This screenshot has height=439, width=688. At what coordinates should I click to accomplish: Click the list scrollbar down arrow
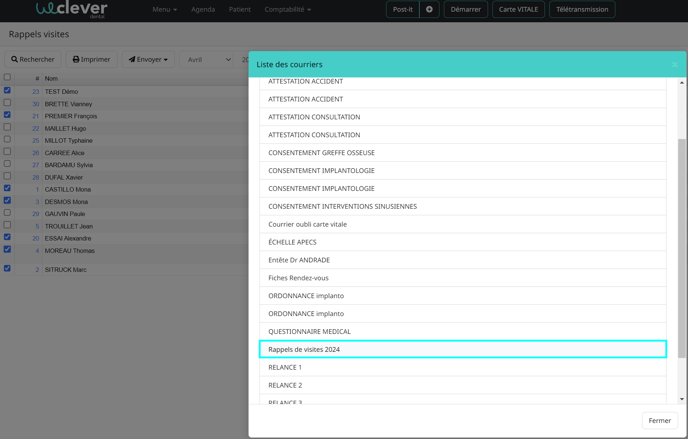(x=682, y=399)
